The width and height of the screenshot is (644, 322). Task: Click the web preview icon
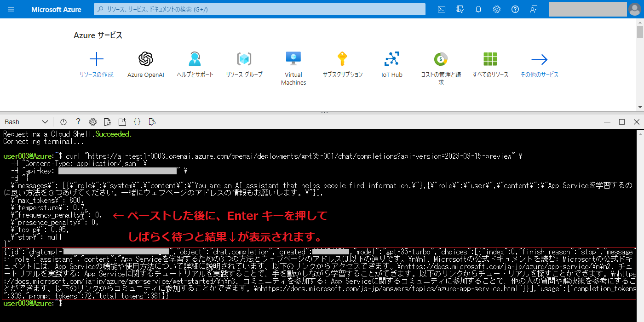[152, 122]
